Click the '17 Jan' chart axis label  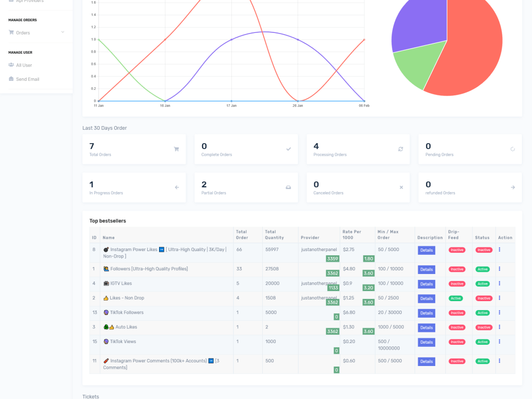pos(231,105)
